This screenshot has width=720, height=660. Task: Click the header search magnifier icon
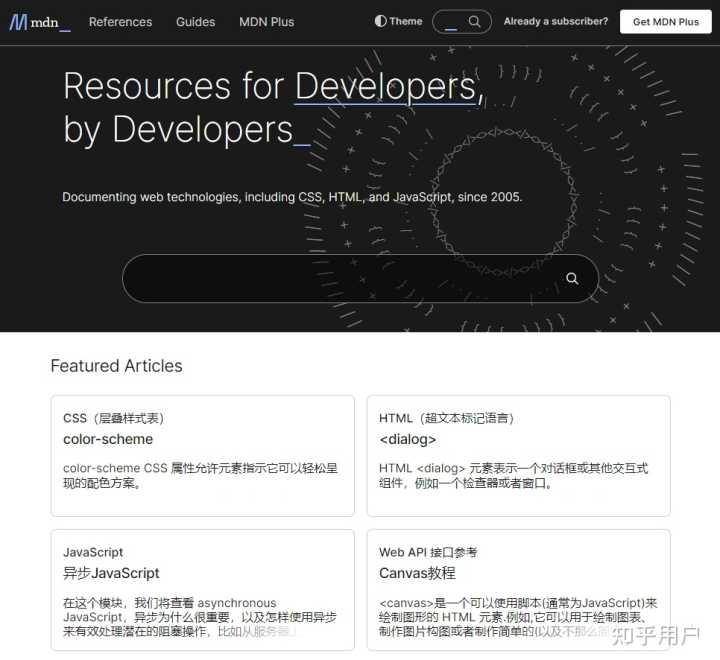[x=474, y=22]
